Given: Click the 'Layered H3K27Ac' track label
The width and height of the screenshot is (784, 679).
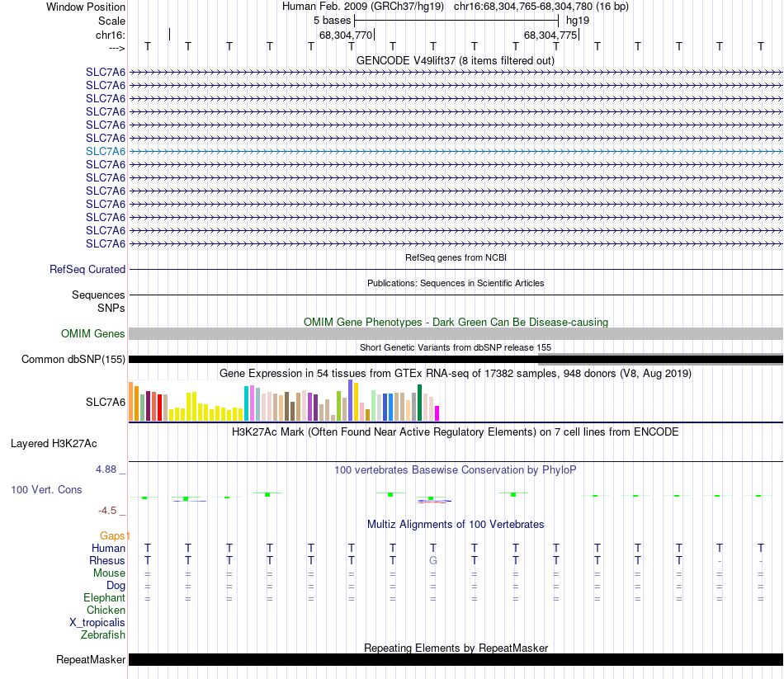Looking at the screenshot, I should 54,444.
